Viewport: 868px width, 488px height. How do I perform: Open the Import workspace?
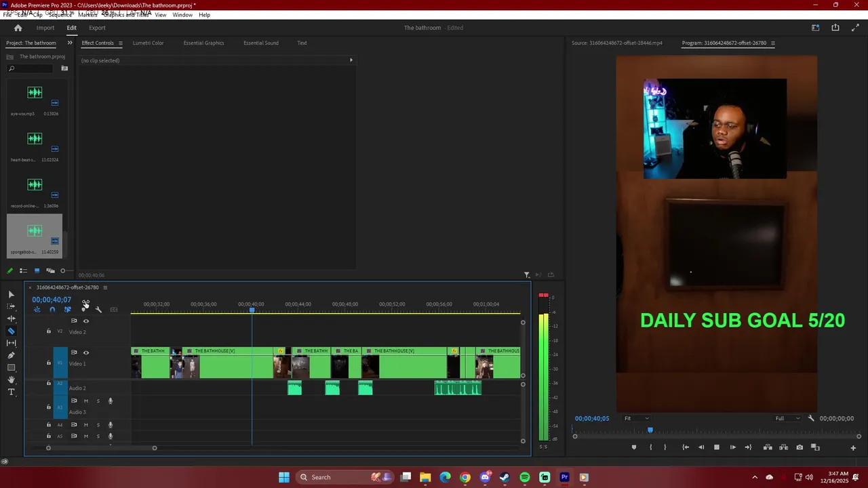[x=45, y=28]
